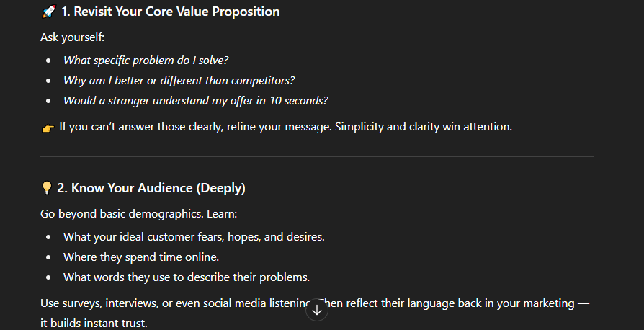Click the lightbulb emoji icon

(48, 189)
